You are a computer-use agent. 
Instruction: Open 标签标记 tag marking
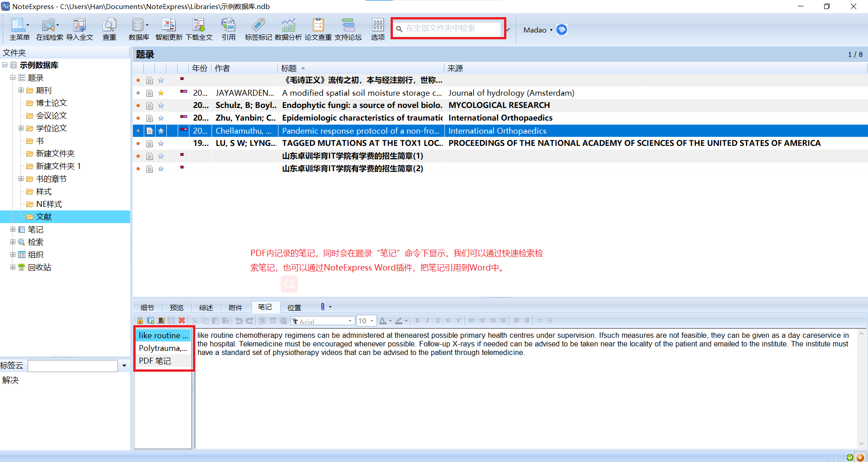pyautogui.click(x=259, y=29)
